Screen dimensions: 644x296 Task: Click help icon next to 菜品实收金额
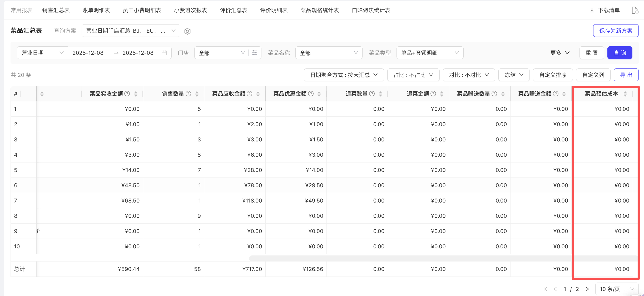[x=127, y=94]
